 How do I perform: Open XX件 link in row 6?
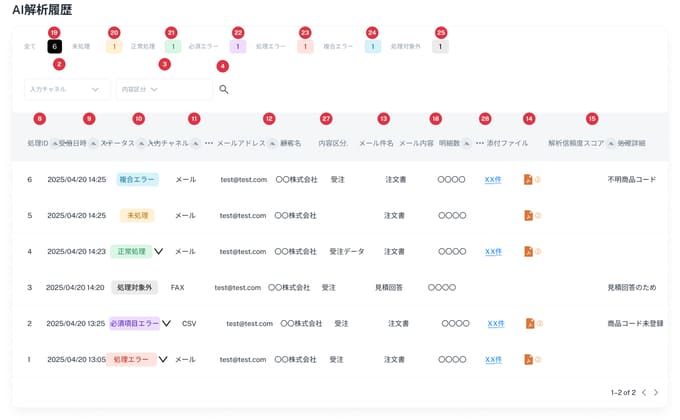click(x=493, y=180)
